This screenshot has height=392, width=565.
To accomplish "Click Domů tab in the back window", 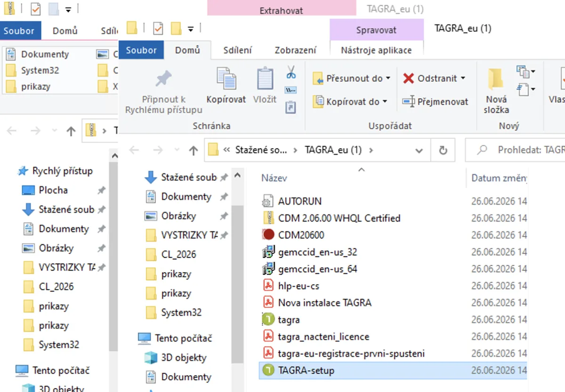I will click(65, 31).
